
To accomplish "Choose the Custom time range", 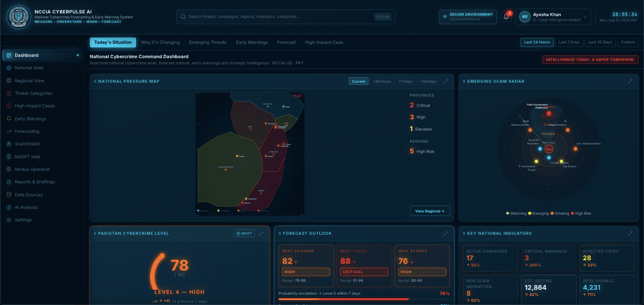I will click(628, 42).
